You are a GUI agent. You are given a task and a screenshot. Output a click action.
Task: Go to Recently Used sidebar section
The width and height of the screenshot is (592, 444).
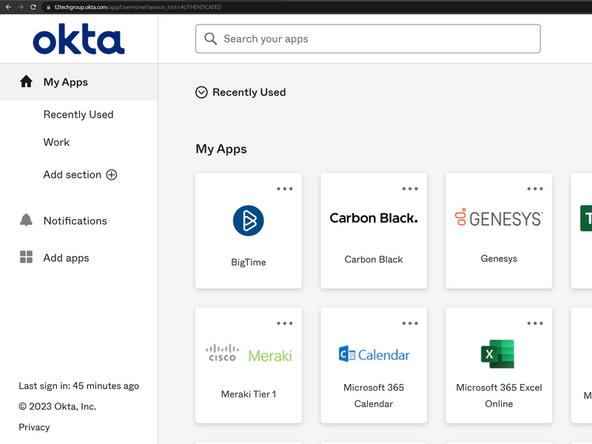78,114
